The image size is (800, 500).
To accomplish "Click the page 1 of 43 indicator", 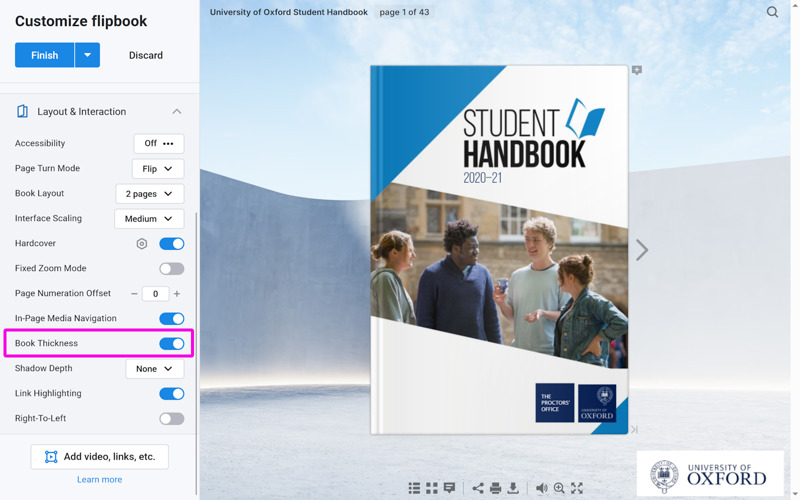I will pyautogui.click(x=404, y=12).
